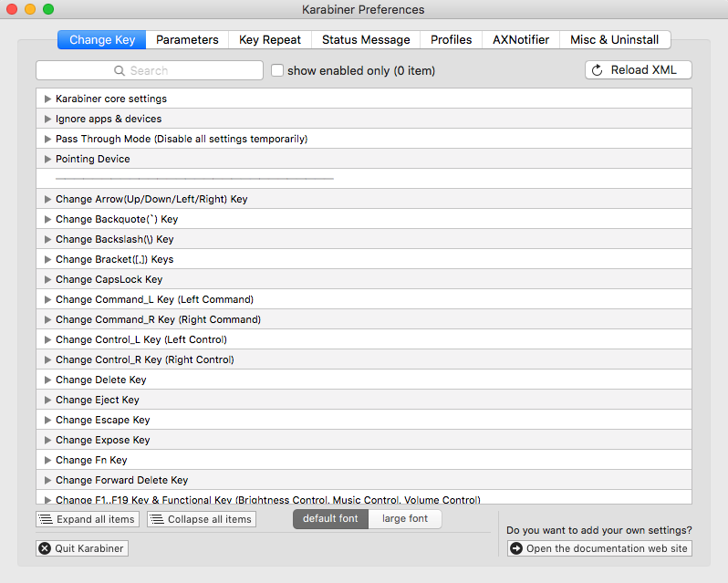Image resolution: width=728 pixels, height=583 pixels.
Task: Click the reload icon in Reload XML
Action: coord(597,70)
